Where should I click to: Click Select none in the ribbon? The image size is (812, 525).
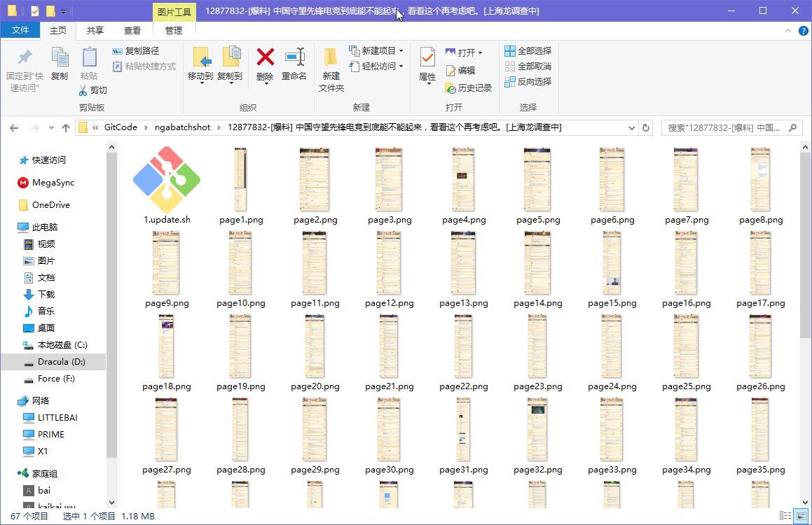coord(528,66)
